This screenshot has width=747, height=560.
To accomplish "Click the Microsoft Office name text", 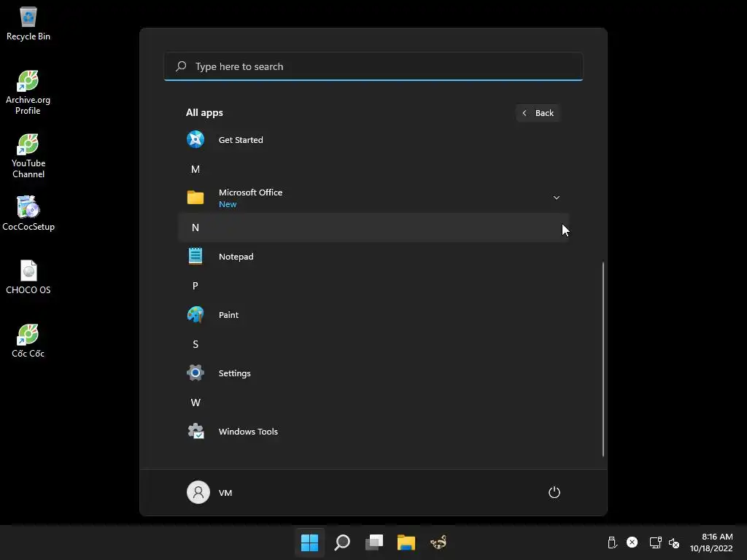I will [251, 192].
